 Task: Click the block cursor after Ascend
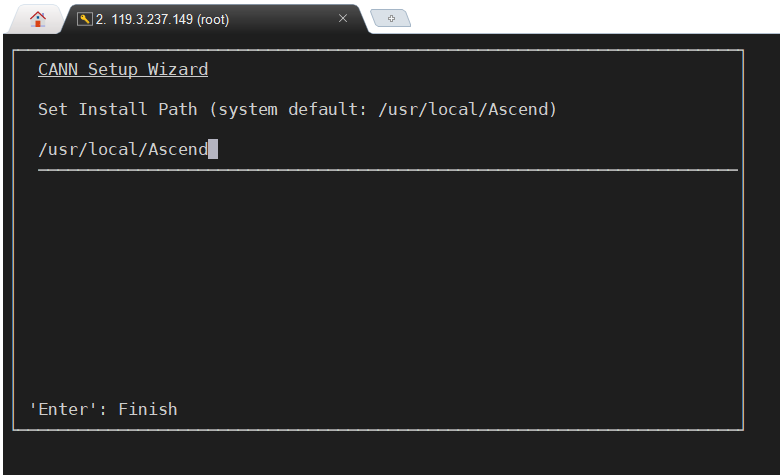click(213, 150)
